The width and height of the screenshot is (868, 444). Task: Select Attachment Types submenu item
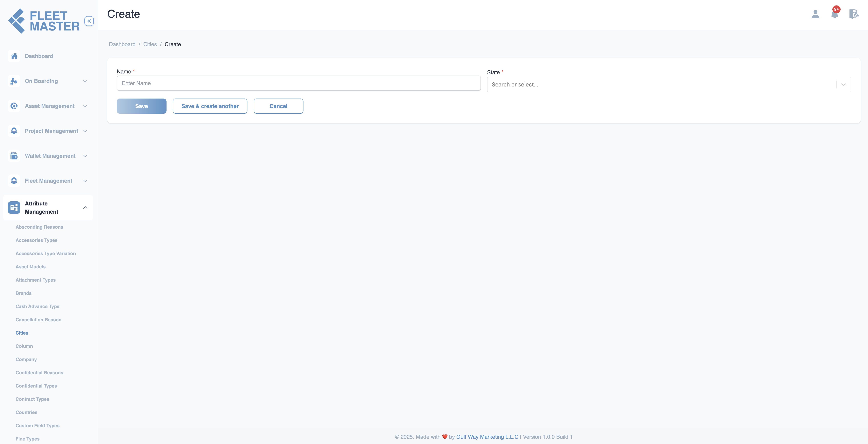pos(35,280)
